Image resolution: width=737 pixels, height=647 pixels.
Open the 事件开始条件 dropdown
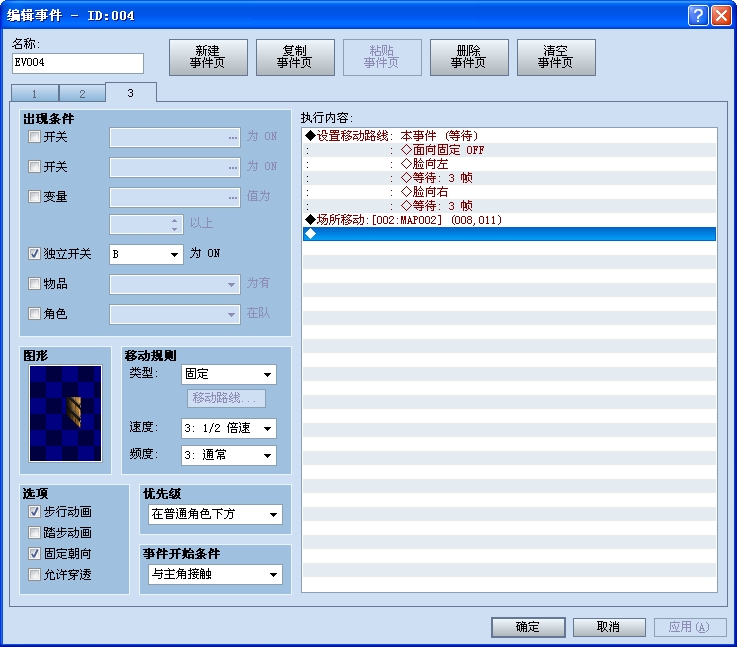214,575
